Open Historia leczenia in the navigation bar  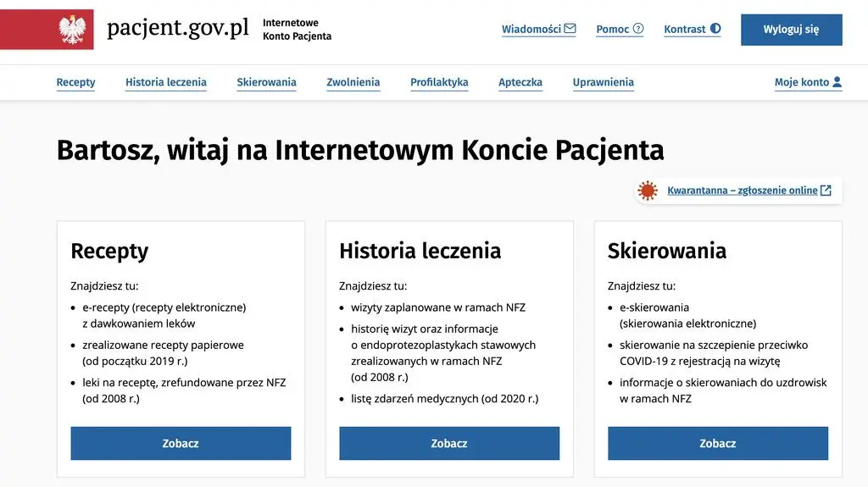(166, 82)
